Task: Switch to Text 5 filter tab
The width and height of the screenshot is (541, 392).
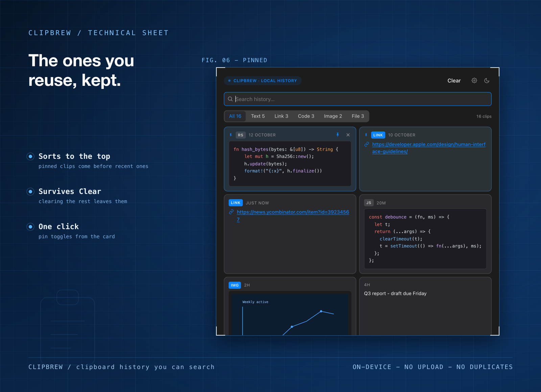Action: (258, 116)
